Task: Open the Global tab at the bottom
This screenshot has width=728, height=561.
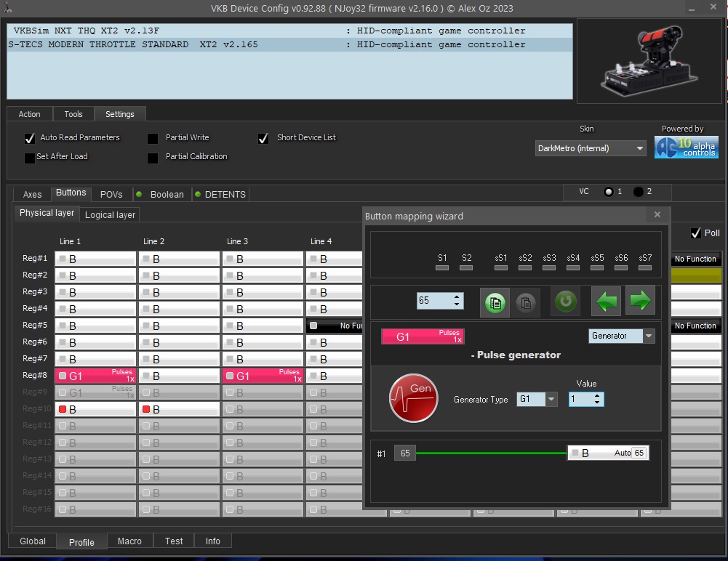Action: coord(33,541)
